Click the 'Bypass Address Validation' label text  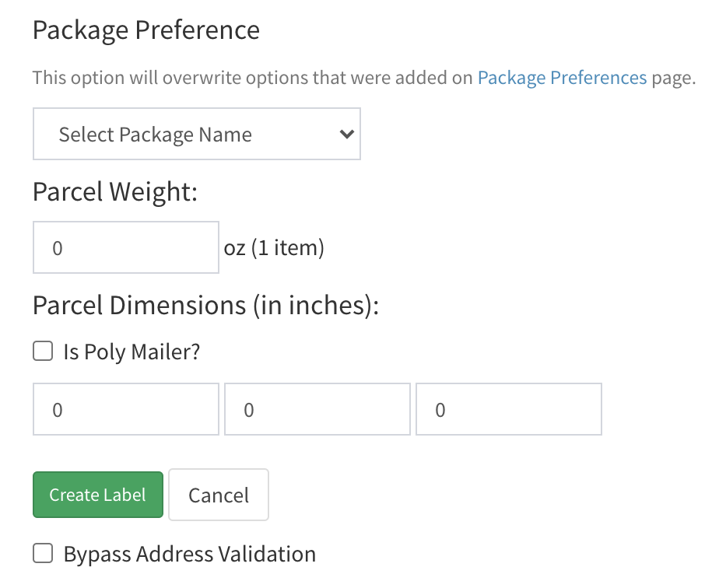coord(190,554)
